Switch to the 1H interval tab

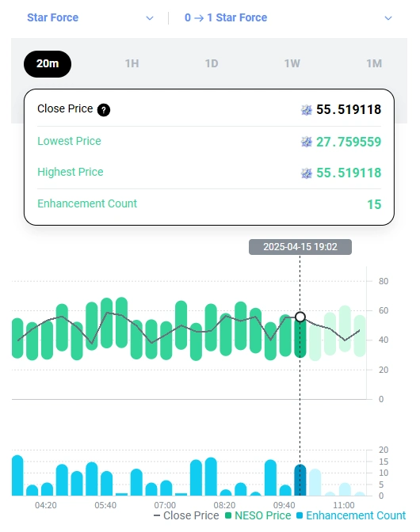[132, 64]
